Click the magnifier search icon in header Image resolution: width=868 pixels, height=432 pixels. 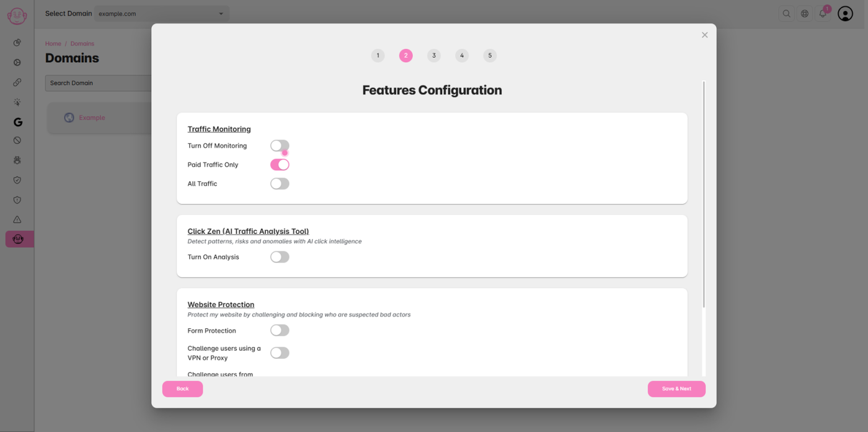pos(786,14)
